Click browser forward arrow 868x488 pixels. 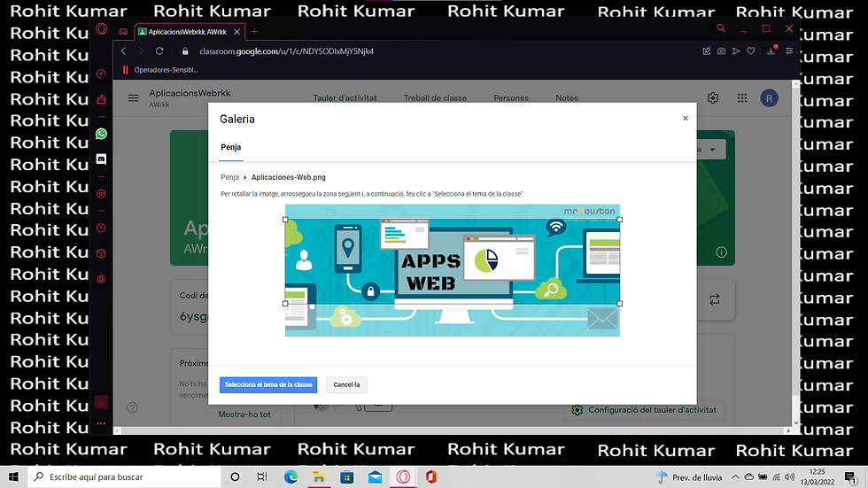pos(141,50)
